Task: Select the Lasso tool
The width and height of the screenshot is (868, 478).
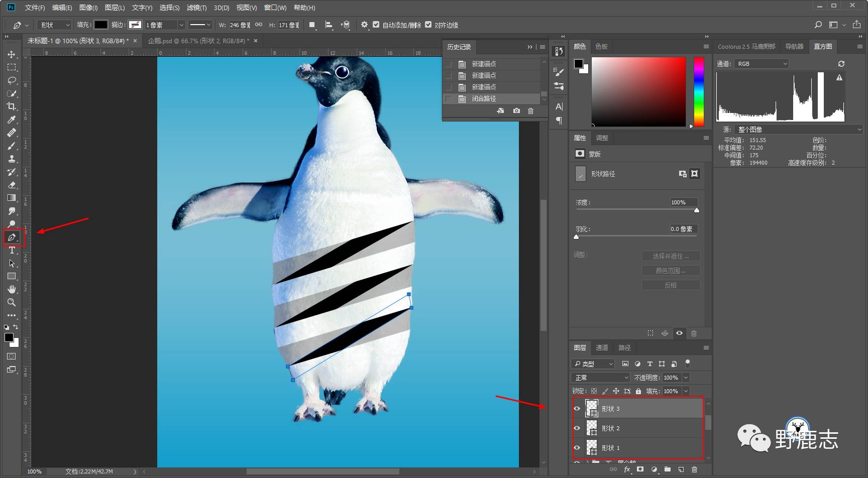Action: pyautogui.click(x=12, y=80)
